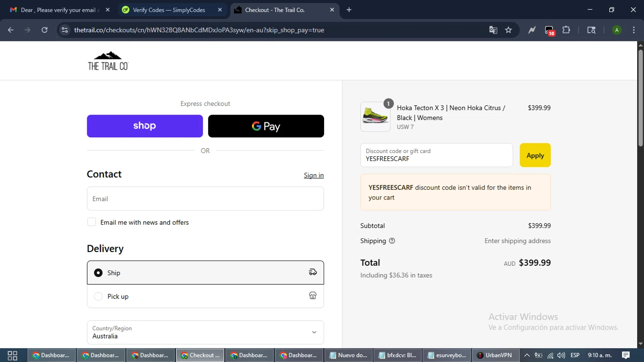Click the battery icon in system tray

pyautogui.click(x=538, y=356)
